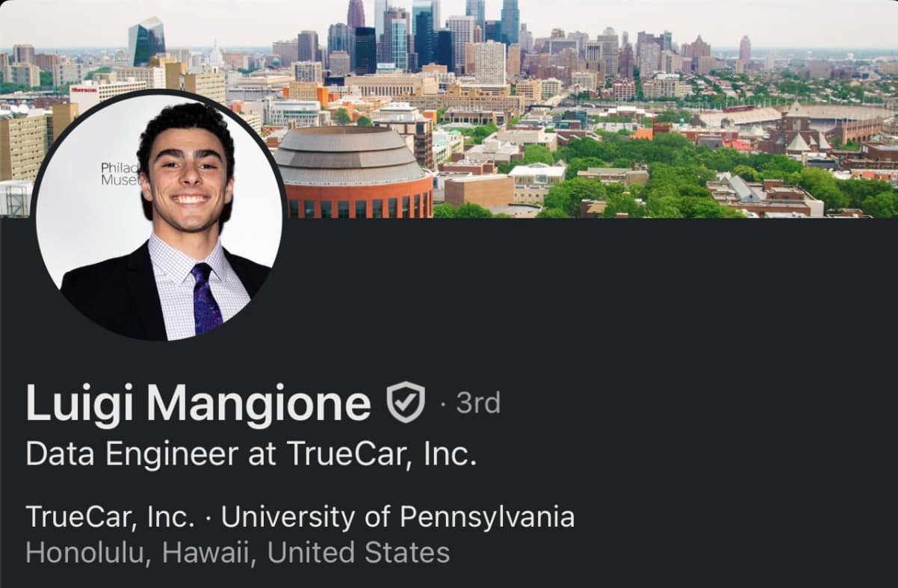Select the Luigi Mangione profile name heading
The height and width of the screenshot is (588, 898).
(198, 403)
